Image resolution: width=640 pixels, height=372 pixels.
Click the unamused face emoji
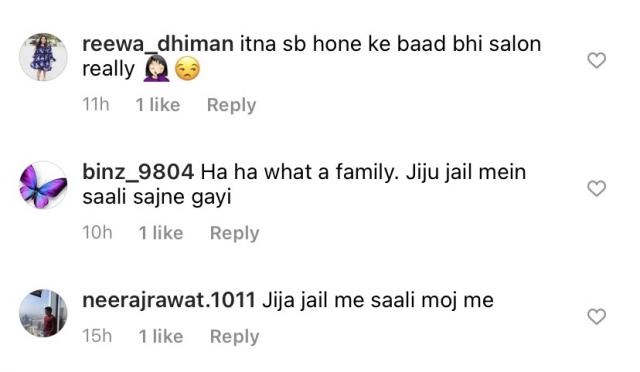pos(188,69)
